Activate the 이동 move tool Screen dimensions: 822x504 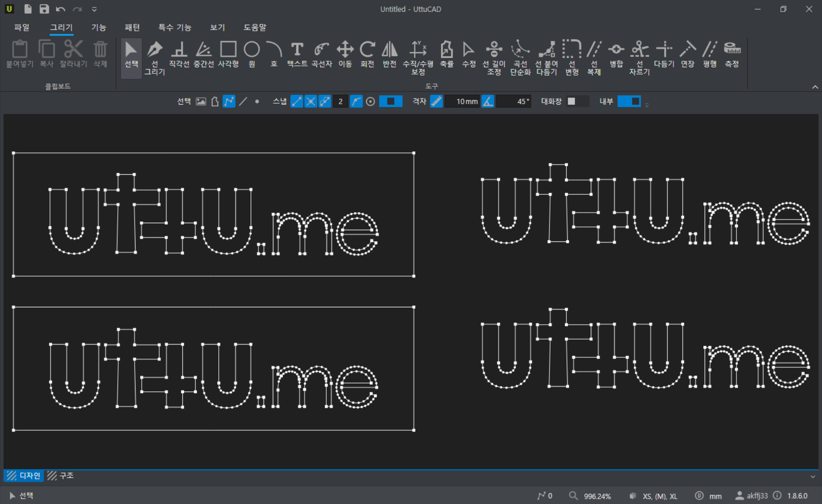pos(345,55)
